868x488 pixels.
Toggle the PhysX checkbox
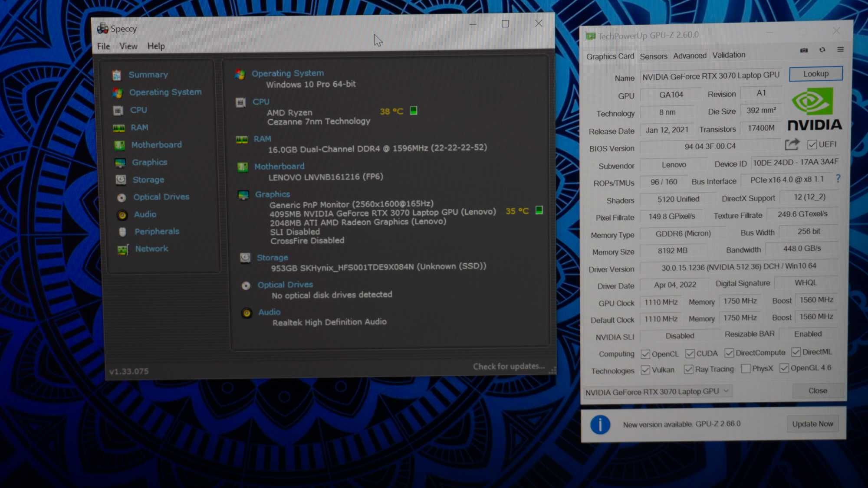click(x=746, y=369)
